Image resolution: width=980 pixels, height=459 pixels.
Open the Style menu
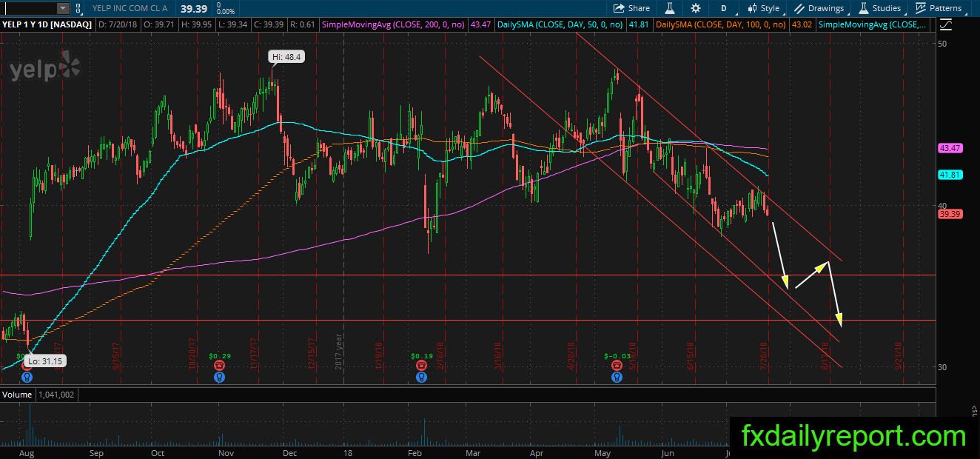point(762,8)
